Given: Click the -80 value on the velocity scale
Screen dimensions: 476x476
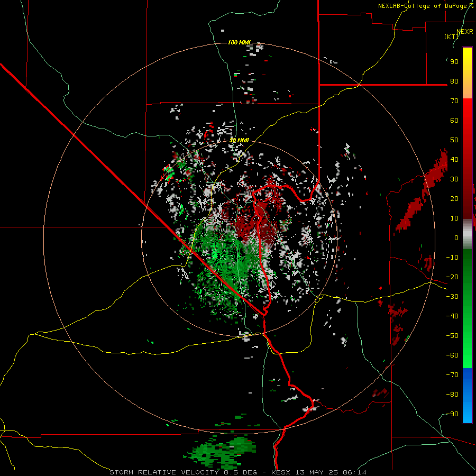Looking at the screenshot, I should click(452, 395).
